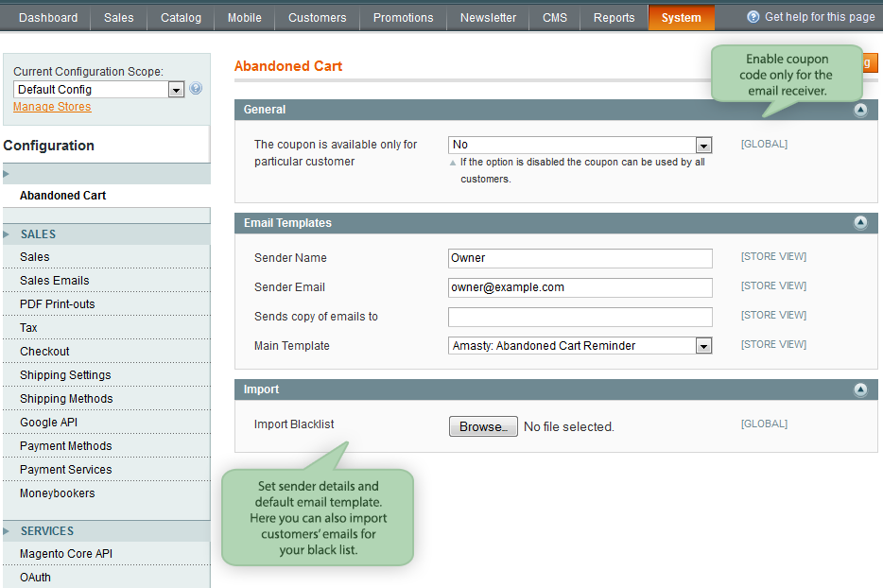Open the Main Template dropdown
The width and height of the screenshot is (883, 588).
pos(580,345)
